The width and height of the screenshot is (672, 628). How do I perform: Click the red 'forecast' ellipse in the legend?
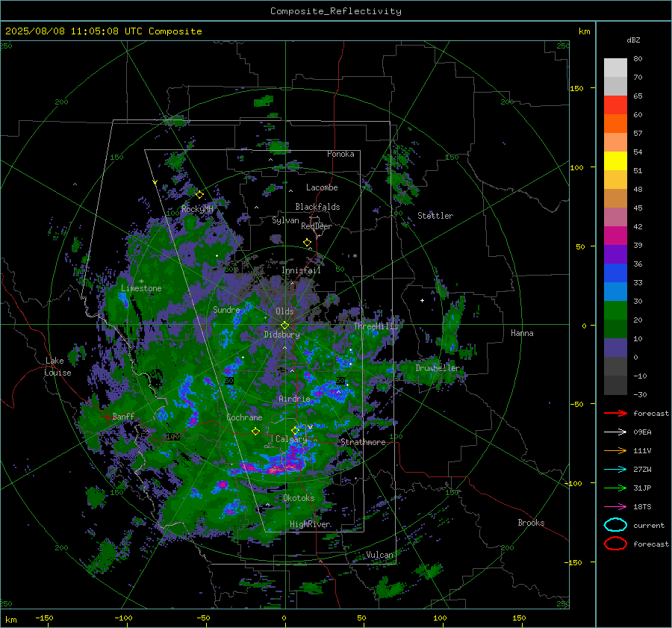(615, 544)
